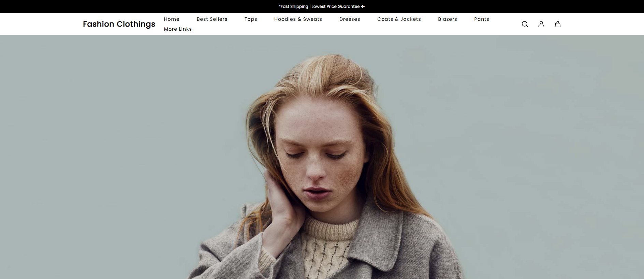
Task: Open the shopping bag cart icon
Action: coord(558,24)
